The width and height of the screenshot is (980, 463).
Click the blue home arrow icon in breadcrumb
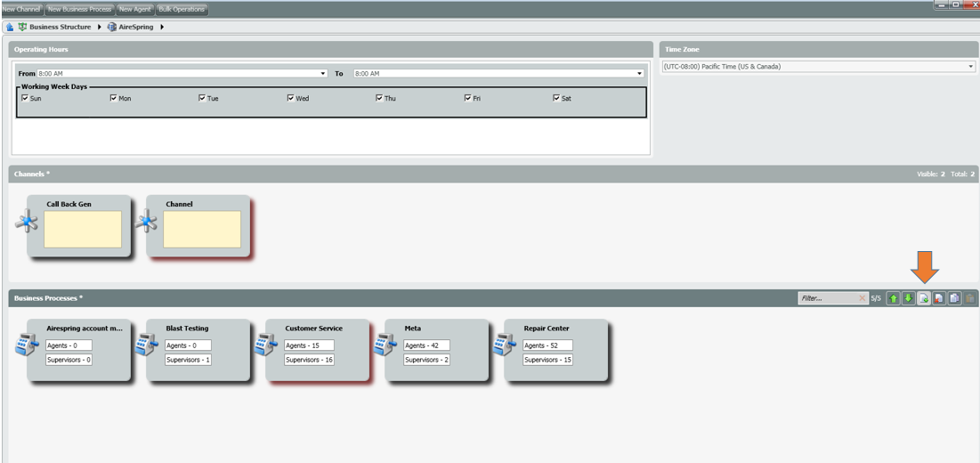[9, 27]
